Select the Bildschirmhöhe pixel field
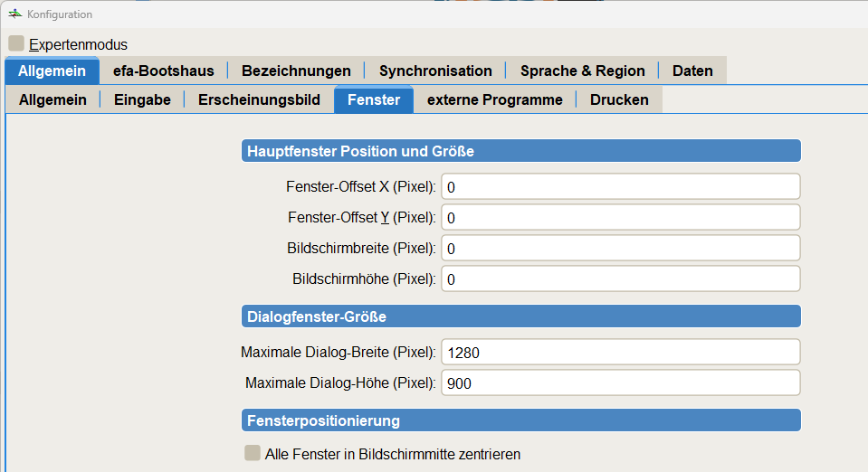Image resolution: width=868 pixels, height=472 pixels. click(620, 278)
